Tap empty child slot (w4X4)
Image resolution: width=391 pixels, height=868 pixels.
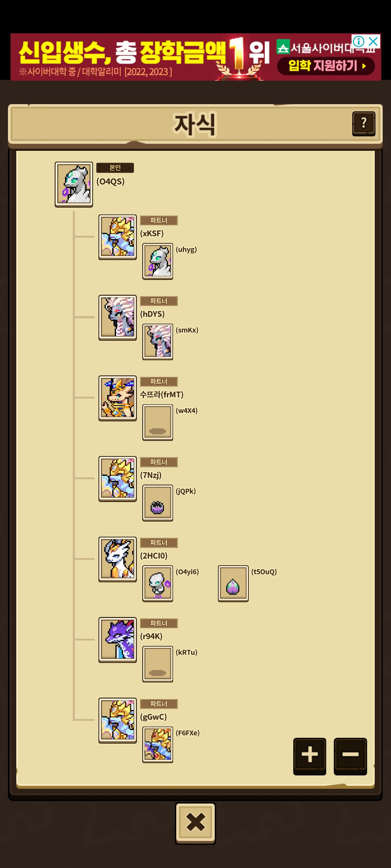coord(157,422)
